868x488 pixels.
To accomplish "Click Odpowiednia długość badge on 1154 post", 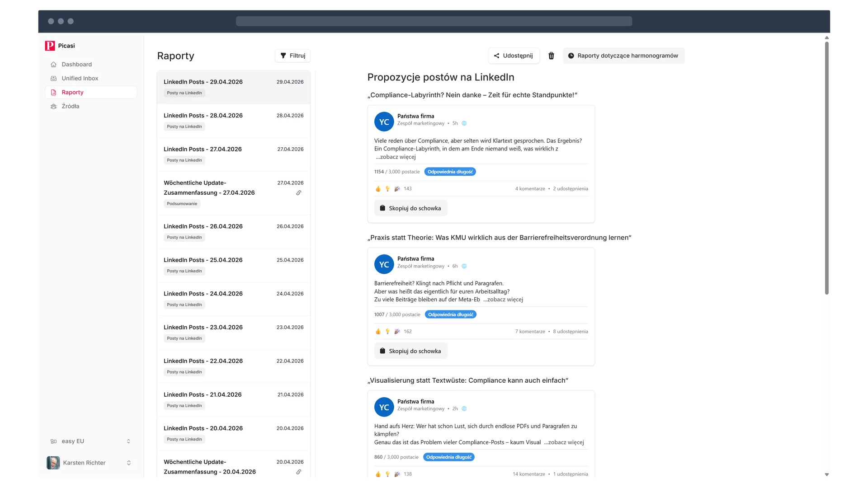I will pos(450,172).
